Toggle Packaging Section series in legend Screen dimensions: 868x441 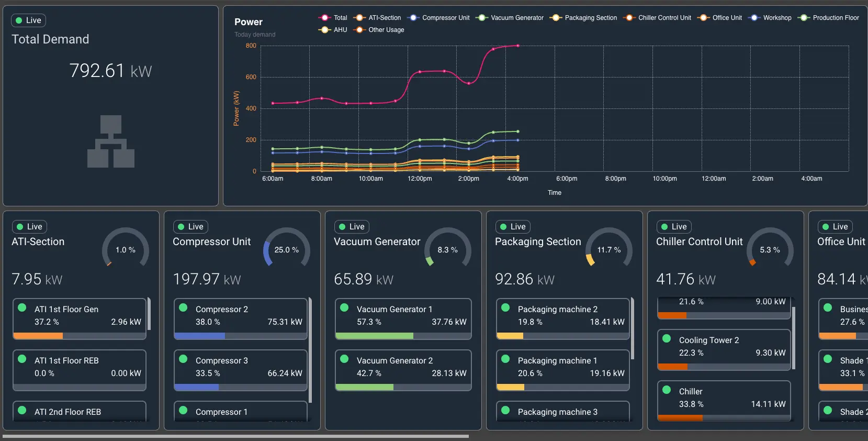[x=583, y=18]
